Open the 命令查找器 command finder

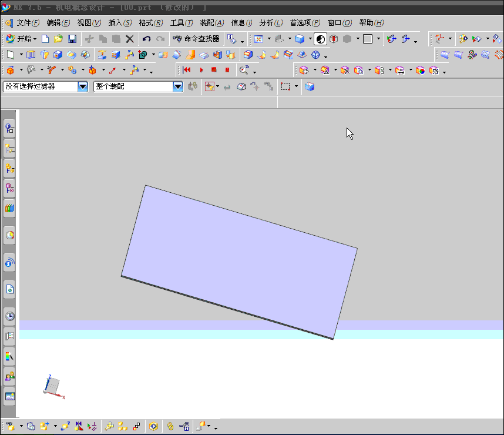(196, 39)
